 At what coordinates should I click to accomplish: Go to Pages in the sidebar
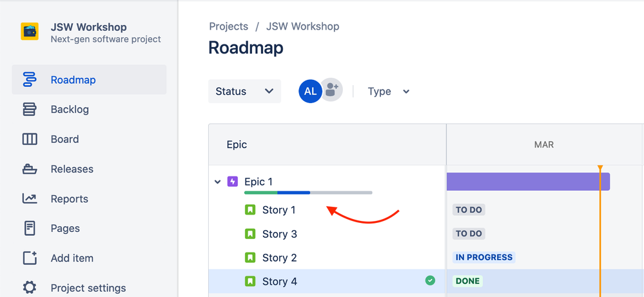click(89, 228)
